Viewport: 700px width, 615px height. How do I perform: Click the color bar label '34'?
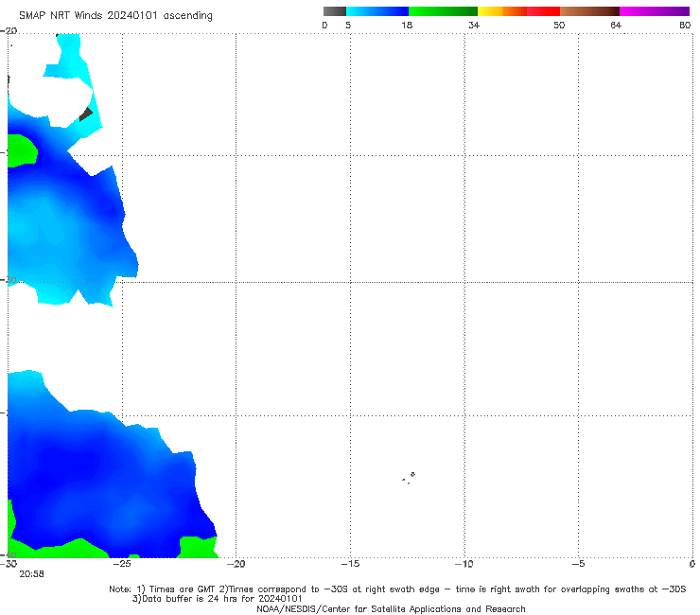(474, 25)
